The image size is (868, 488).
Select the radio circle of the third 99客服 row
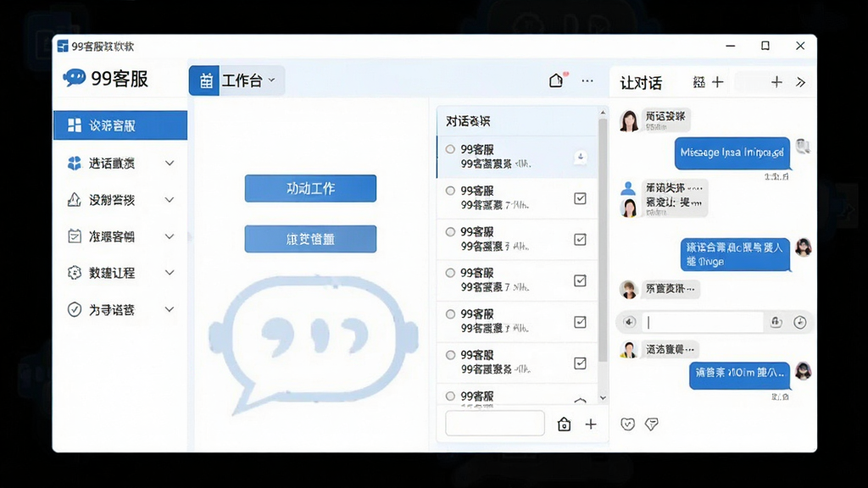(451, 232)
